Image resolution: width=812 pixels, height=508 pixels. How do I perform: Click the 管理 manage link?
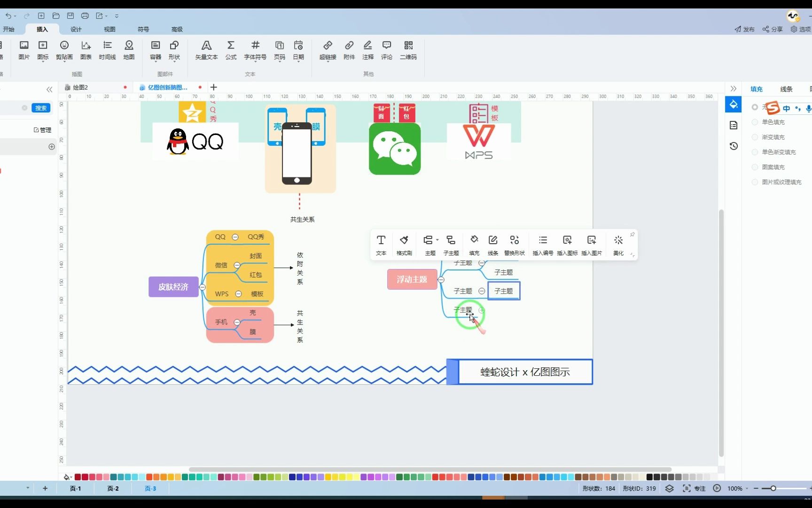[43, 130]
